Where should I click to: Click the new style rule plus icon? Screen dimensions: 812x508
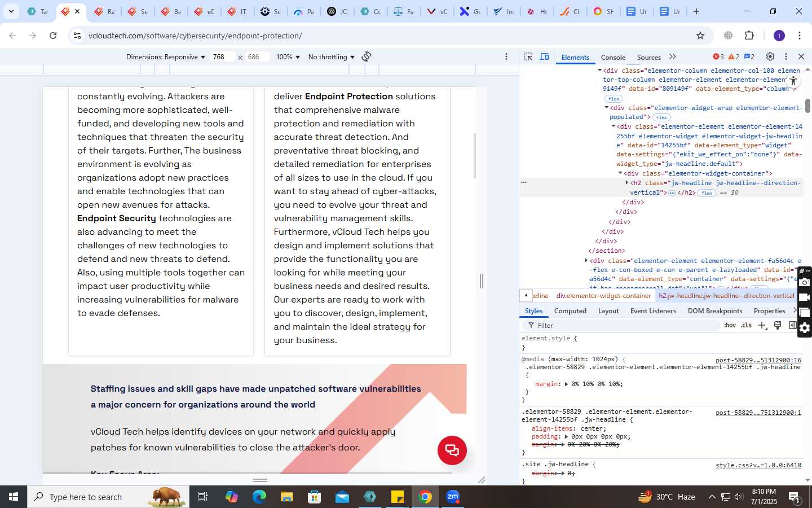coord(762,325)
